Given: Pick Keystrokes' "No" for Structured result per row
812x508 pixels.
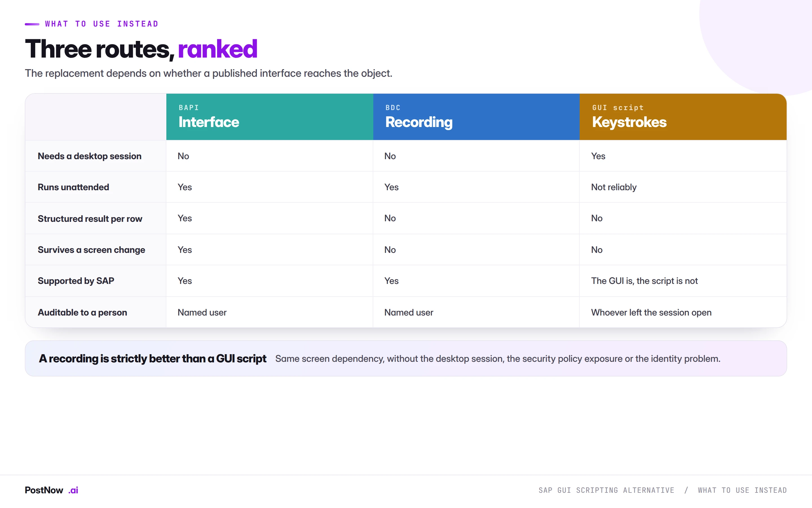Looking at the screenshot, I should (x=597, y=218).
